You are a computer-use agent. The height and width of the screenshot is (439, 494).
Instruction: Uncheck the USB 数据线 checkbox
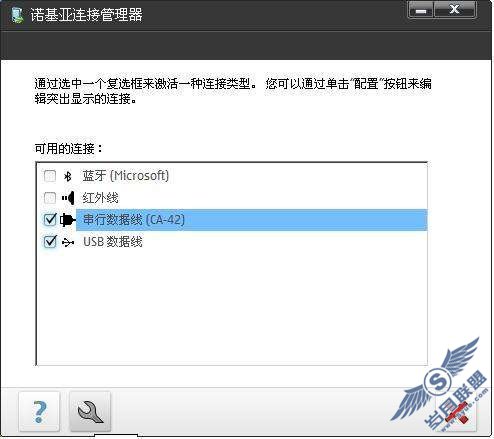(x=50, y=242)
